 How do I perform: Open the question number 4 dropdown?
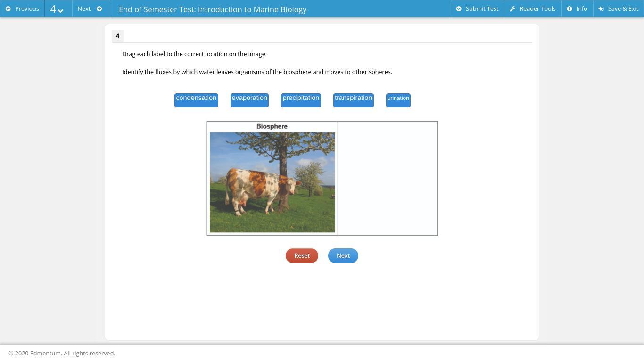click(x=58, y=9)
